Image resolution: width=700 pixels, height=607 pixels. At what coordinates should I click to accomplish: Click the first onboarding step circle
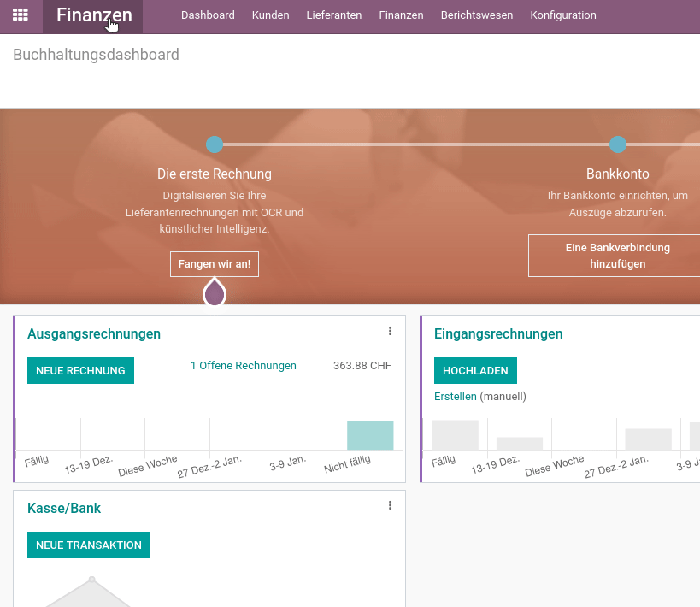215,144
